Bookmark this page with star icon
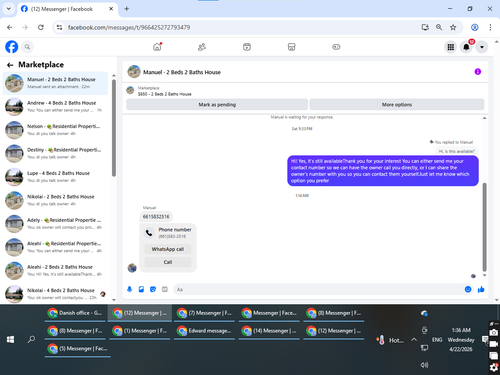Screen dimensions: 500x375 coord(453,27)
